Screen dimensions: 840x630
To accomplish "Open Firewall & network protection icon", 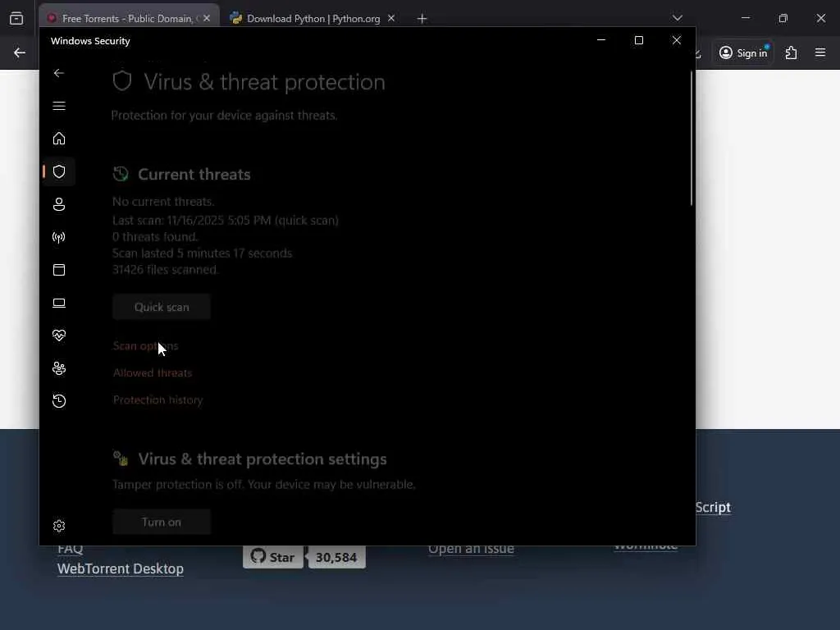I will pyautogui.click(x=59, y=237).
